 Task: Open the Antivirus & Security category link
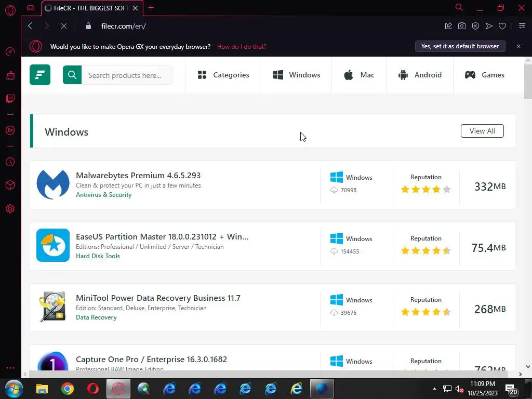pos(103,195)
